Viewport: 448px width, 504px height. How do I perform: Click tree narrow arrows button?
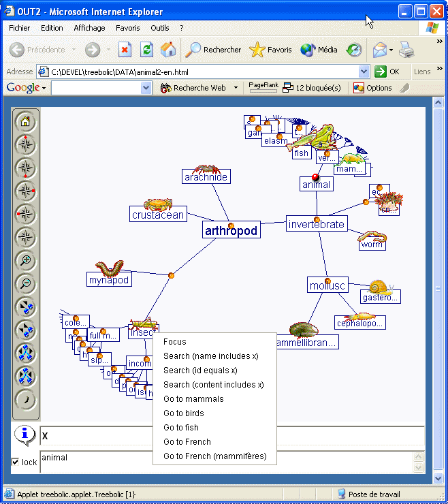[25, 377]
